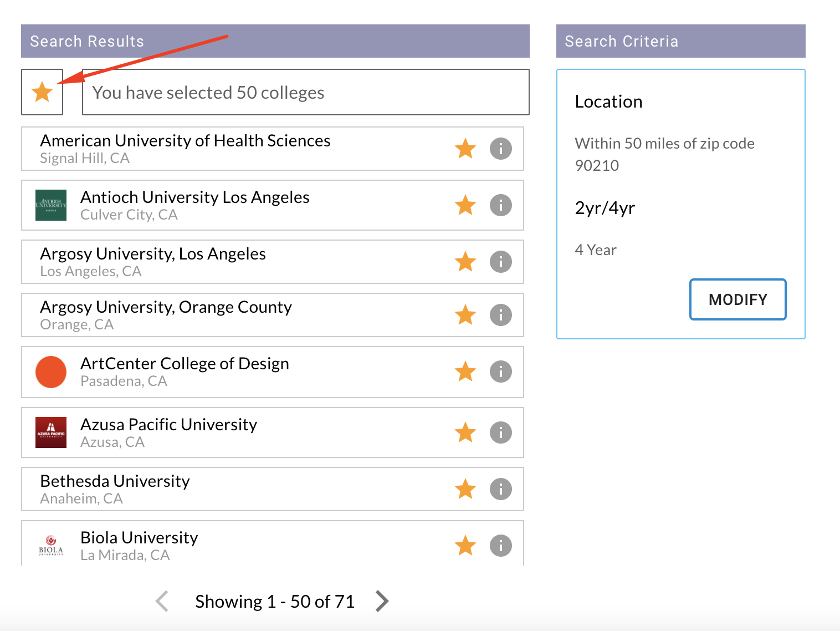Open info for American University of Health Sciences

click(x=501, y=149)
